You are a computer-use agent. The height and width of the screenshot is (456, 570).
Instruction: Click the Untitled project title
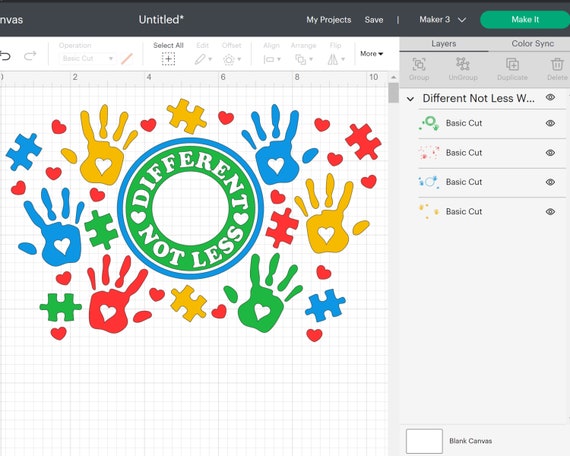click(x=161, y=20)
